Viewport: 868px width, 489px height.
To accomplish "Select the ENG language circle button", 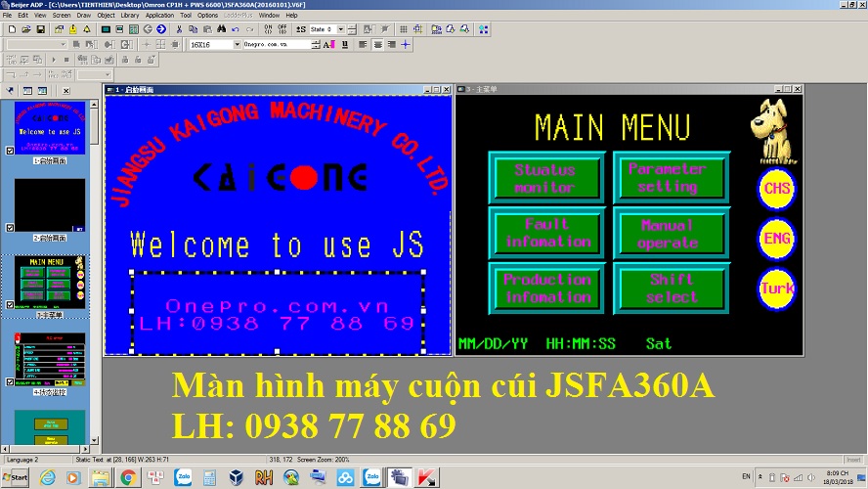I will pos(777,240).
